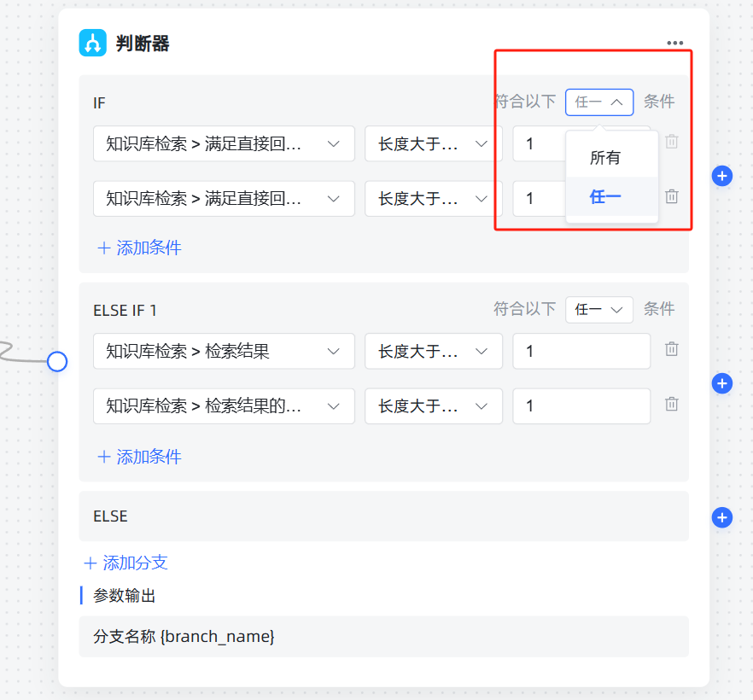
Task: Collapse the 任一 match dropdown in the IF branch
Action: coord(599,102)
